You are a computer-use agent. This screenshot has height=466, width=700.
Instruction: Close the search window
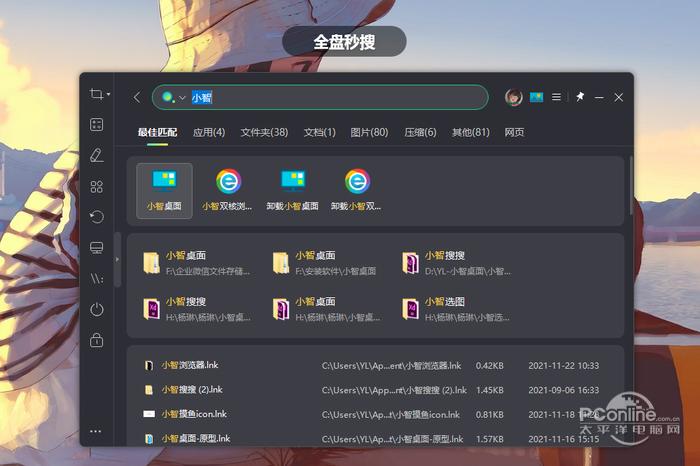tap(618, 97)
